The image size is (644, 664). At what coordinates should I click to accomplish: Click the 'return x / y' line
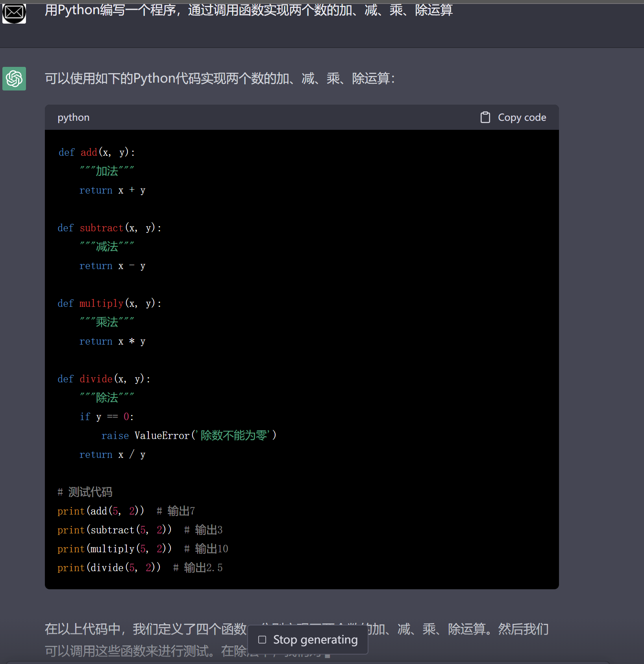click(113, 455)
